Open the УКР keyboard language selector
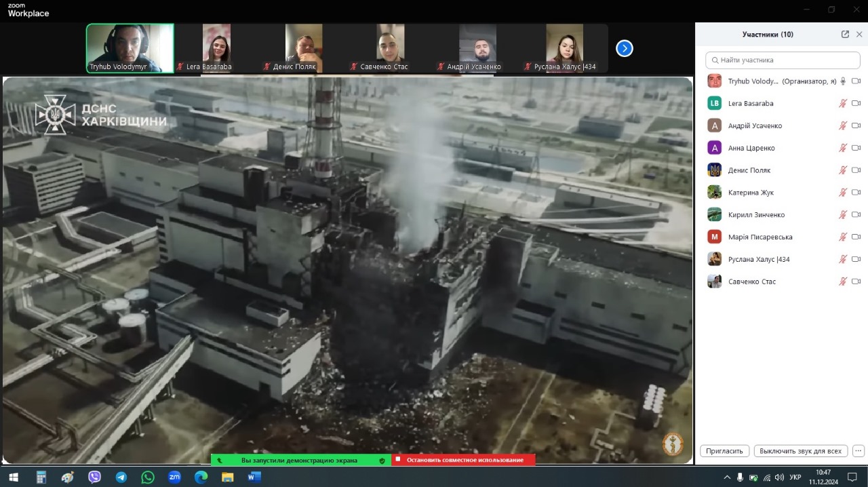This screenshot has height=487, width=868. click(795, 478)
